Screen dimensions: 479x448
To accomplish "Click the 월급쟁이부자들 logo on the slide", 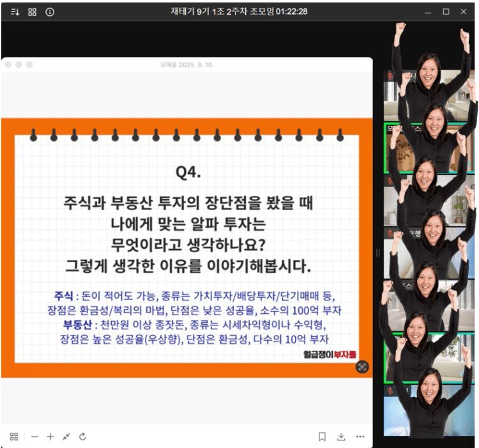I will (x=330, y=354).
